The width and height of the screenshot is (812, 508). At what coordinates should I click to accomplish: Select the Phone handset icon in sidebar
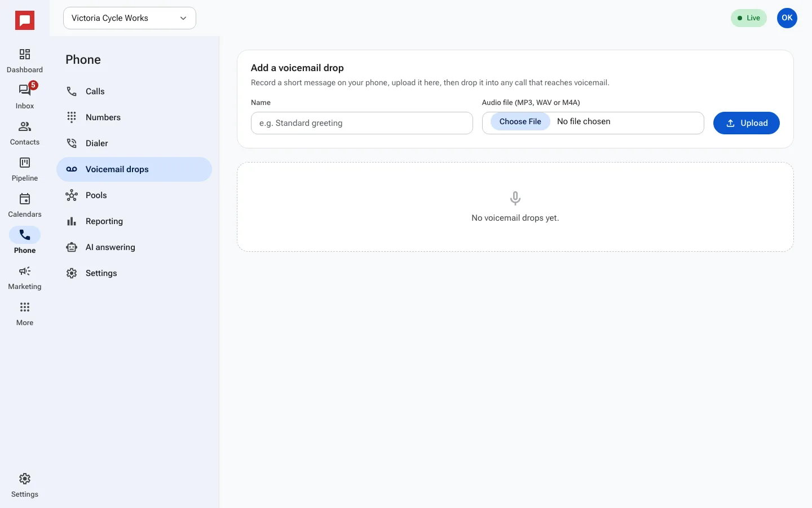point(25,235)
